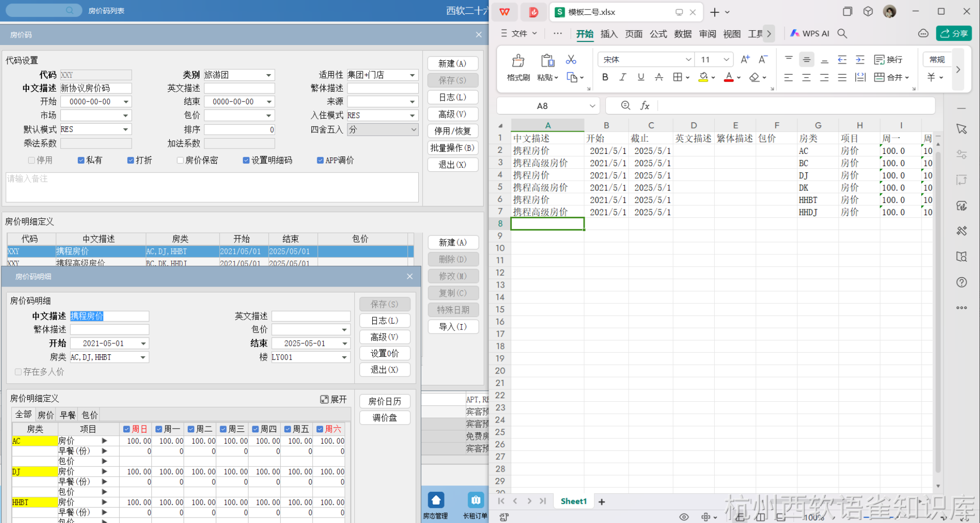980x523 pixels.
Task: Open the 默认模式 RES dropdown
Action: tap(126, 129)
